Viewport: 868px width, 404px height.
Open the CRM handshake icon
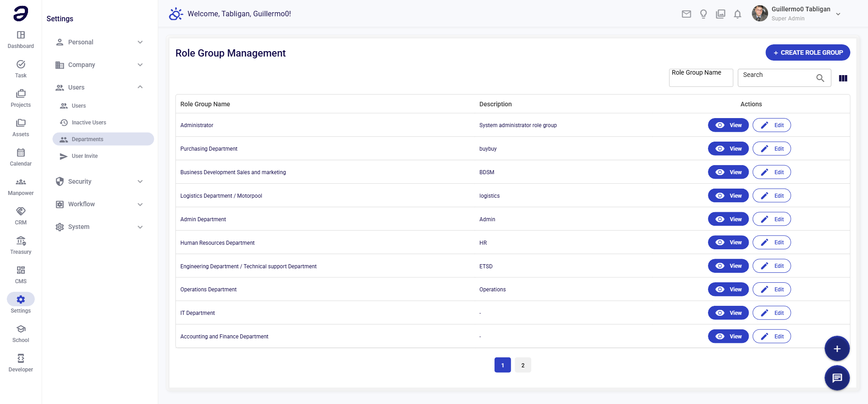point(21,211)
